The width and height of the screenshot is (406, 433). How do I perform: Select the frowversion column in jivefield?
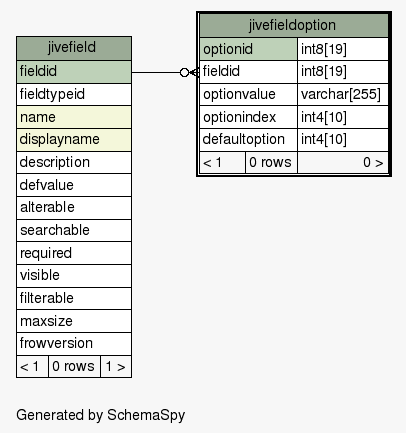[x=74, y=344]
